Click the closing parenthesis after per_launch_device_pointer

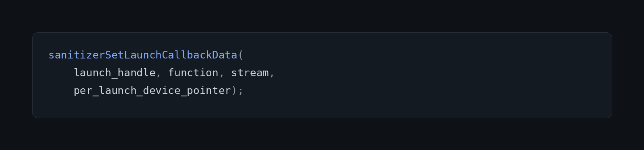(234, 90)
